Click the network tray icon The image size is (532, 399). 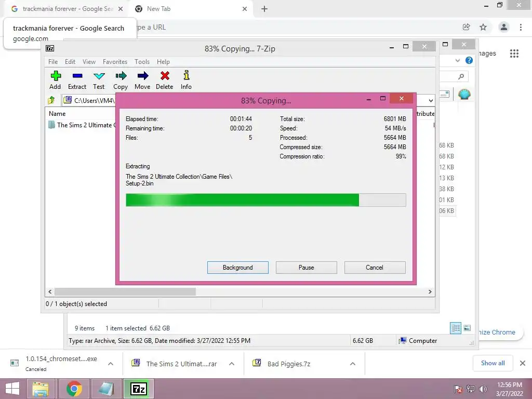coord(471,389)
